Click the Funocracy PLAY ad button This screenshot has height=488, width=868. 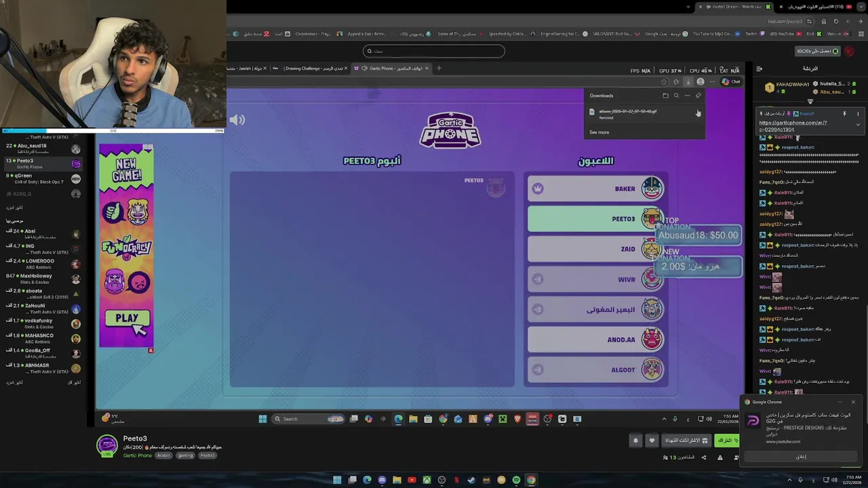[127, 318]
